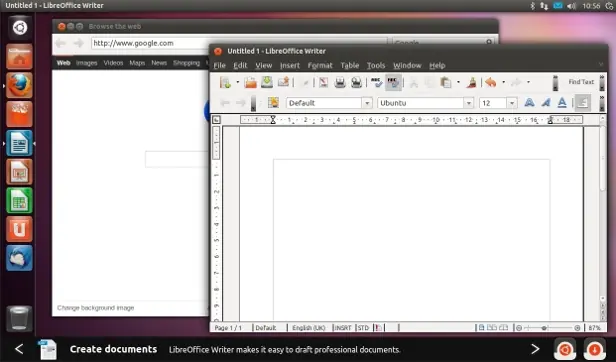Click the zoom out minus button
The height and width of the screenshot is (362, 616).
[519, 328]
